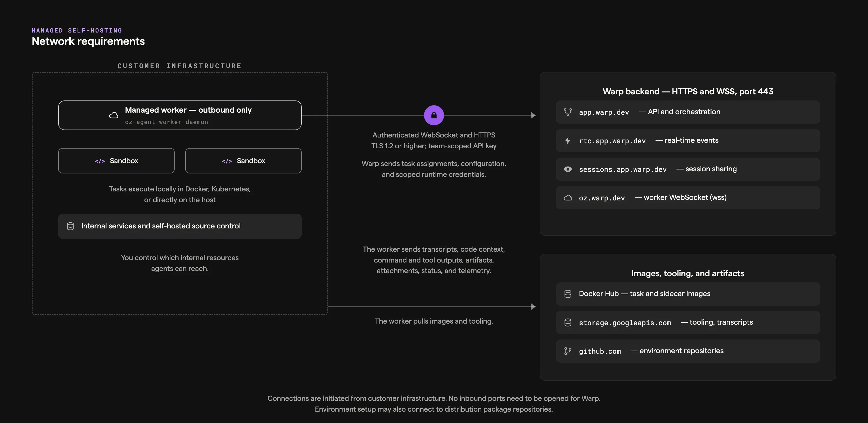
Task: Click the git branch icon next to github.com
Action: [568, 351]
